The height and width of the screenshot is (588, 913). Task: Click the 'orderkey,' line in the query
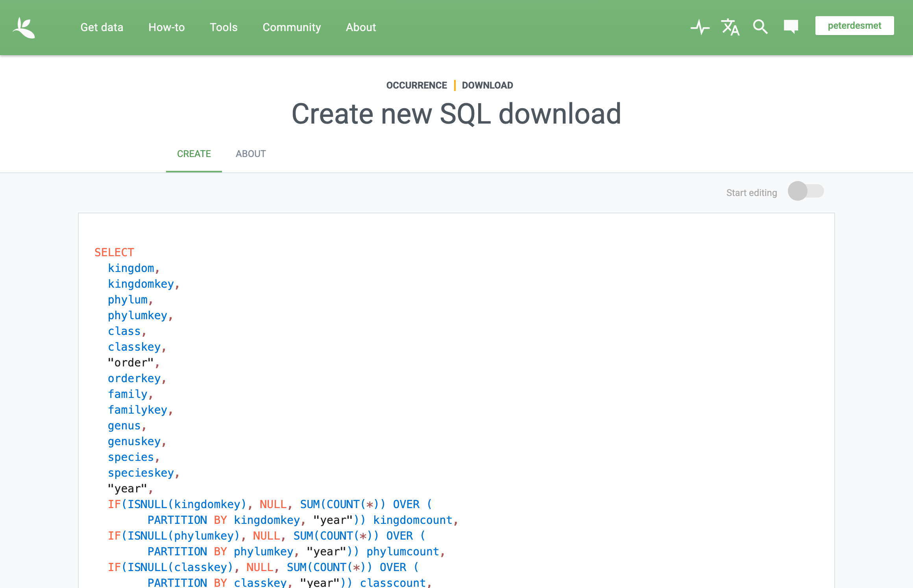click(x=137, y=379)
